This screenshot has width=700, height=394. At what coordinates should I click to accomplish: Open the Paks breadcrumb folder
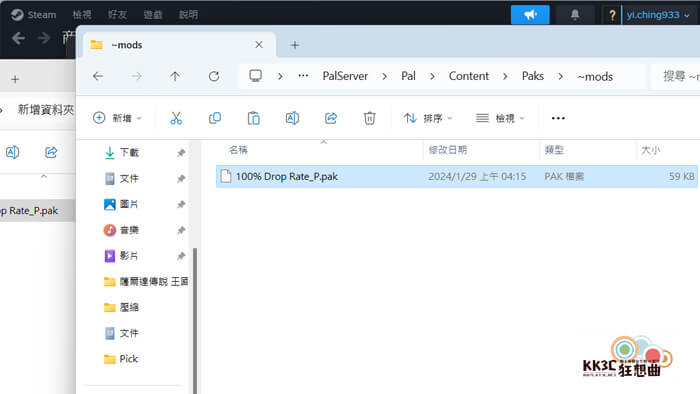pos(533,76)
